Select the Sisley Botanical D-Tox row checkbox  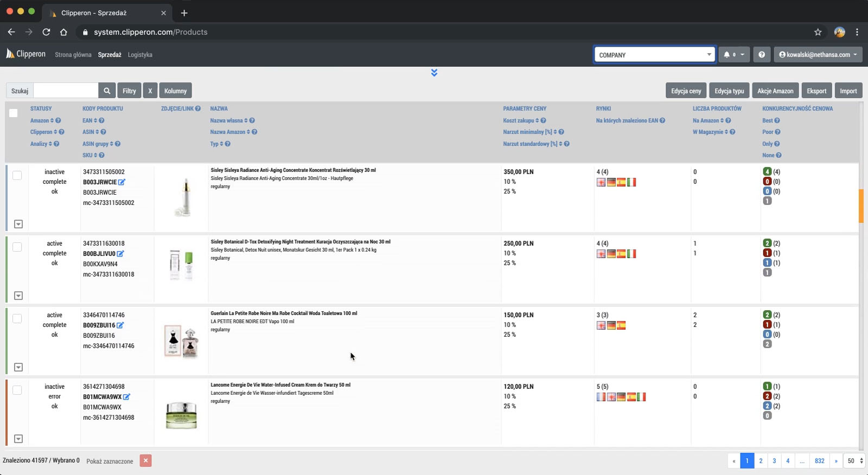click(17, 247)
